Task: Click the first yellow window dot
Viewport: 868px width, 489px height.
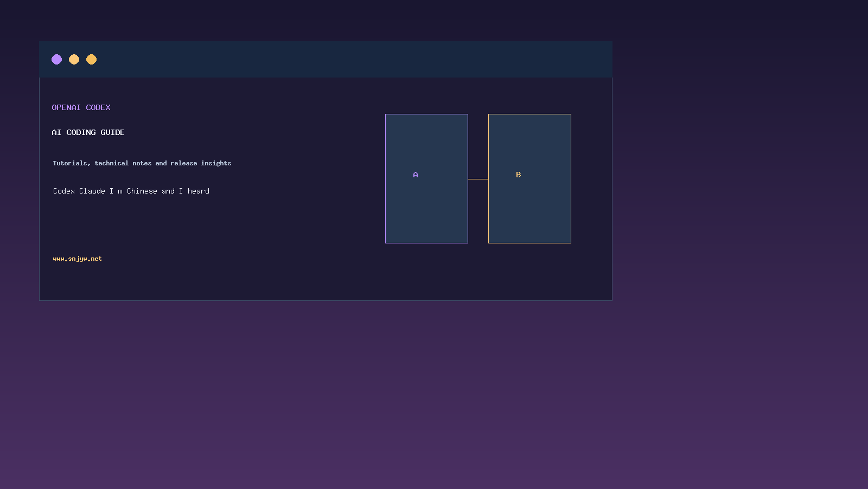Action: pos(74,59)
